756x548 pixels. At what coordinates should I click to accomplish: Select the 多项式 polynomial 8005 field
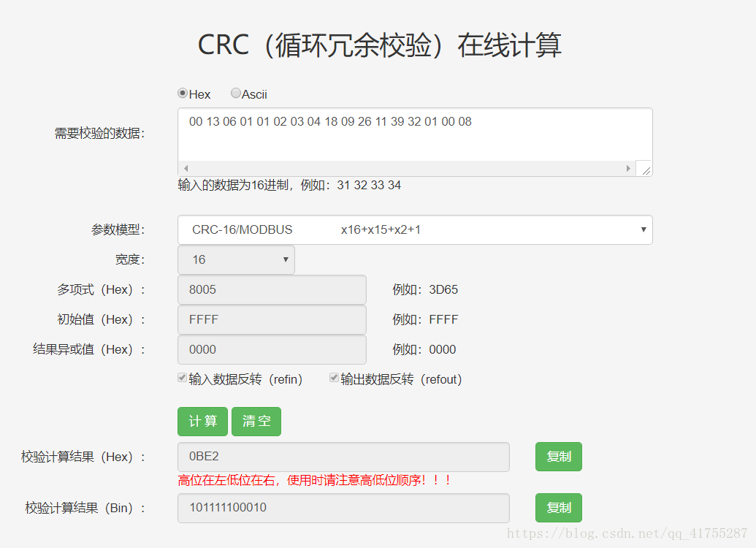coord(272,290)
